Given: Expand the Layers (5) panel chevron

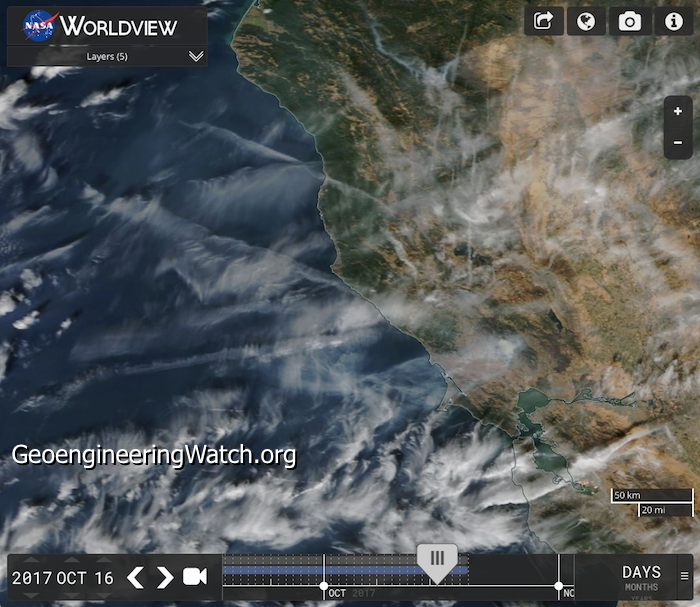Looking at the screenshot, I should click(196, 57).
